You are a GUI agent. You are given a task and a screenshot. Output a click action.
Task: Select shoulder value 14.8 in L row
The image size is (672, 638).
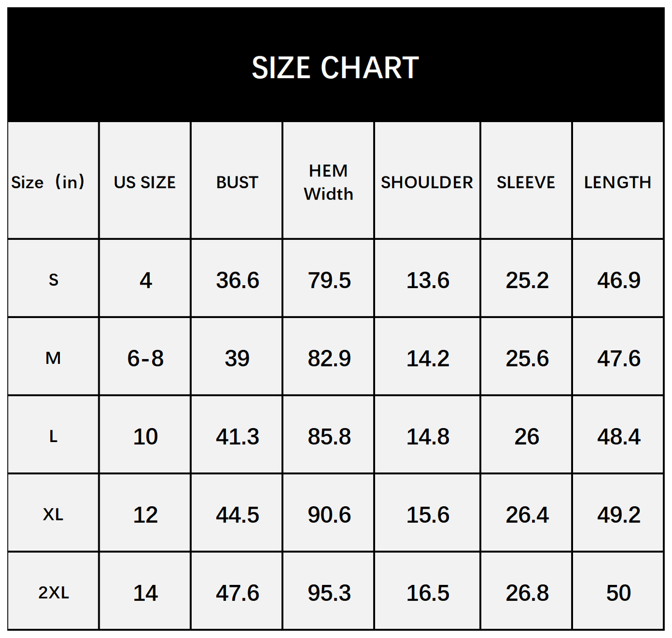click(428, 436)
